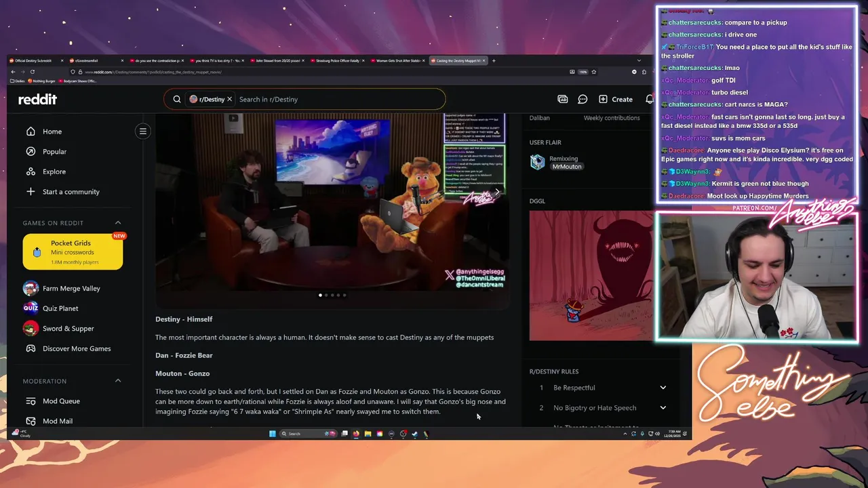The image size is (868, 488).
Task: Open Quiz Planet game
Action: pos(60,308)
